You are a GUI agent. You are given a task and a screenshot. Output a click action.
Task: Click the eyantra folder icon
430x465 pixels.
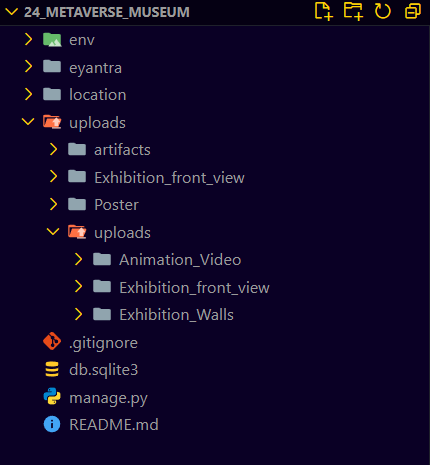point(52,67)
